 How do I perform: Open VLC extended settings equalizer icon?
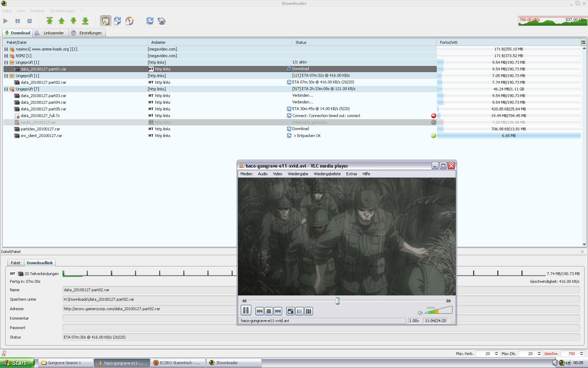point(308,311)
